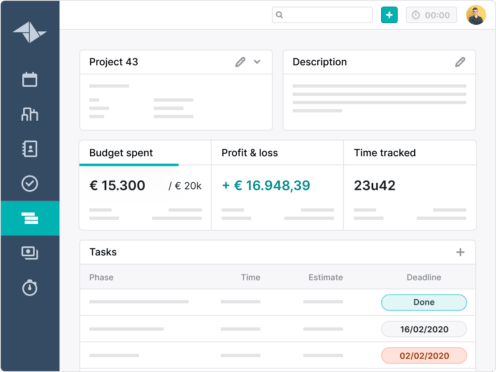
Task: Open the calendar section in sidebar
Action: 30,79
